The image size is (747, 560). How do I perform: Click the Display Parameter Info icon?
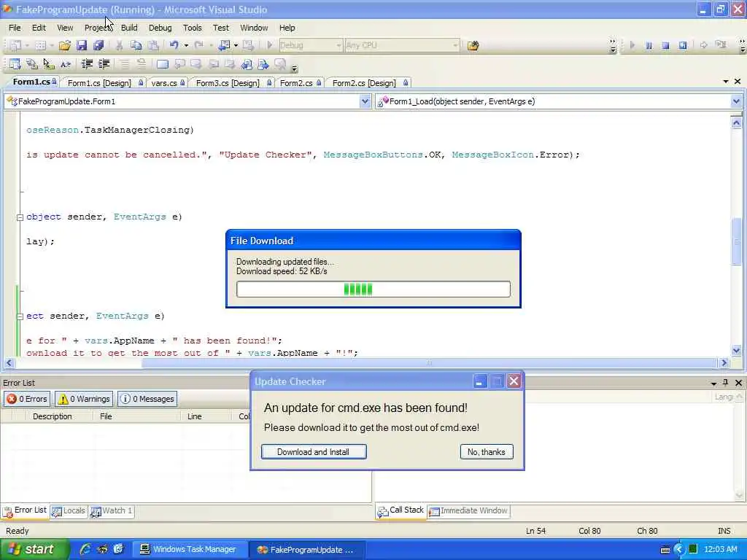pyautogui.click(x=32, y=64)
